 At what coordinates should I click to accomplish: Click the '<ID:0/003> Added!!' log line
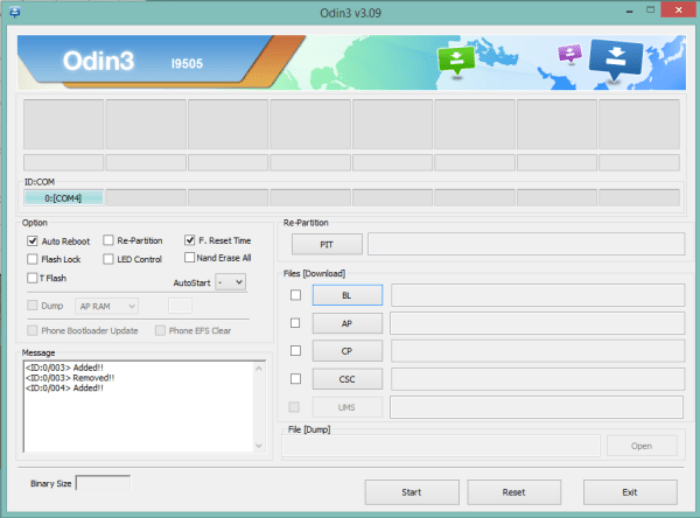point(64,368)
